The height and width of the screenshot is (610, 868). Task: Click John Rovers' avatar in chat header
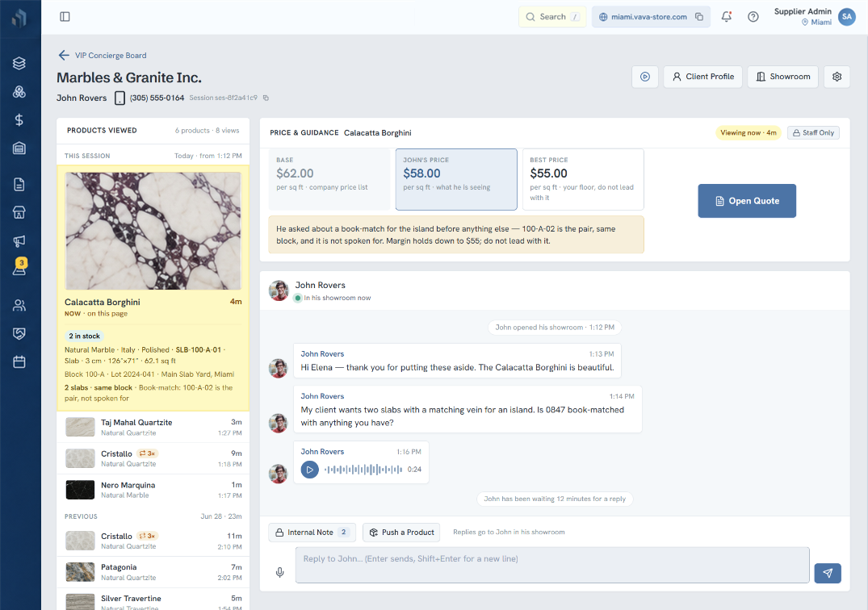pos(279,290)
